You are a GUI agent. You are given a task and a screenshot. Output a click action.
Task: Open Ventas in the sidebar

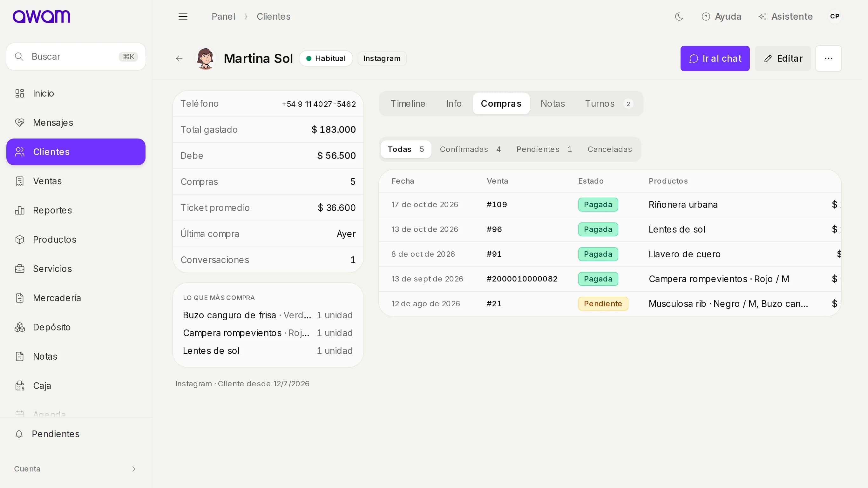[x=76, y=181]
